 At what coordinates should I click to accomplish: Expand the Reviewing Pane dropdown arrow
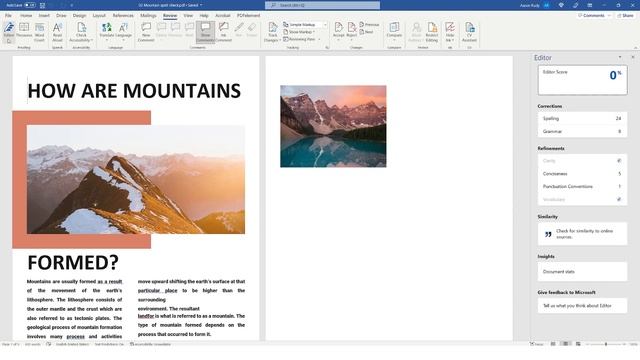(319, 39)
